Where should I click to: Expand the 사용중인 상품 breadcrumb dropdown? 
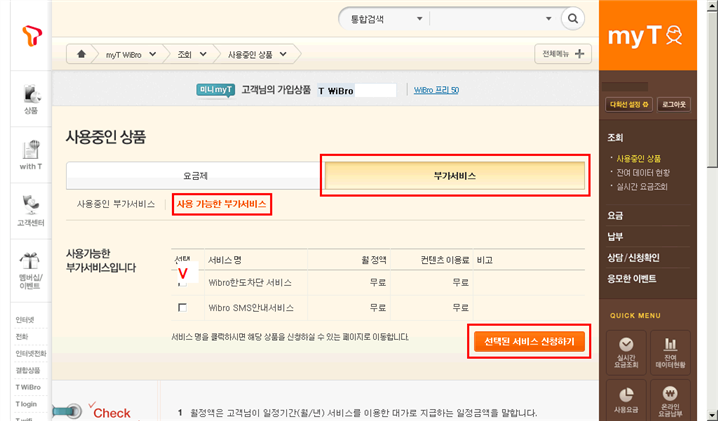(x=283, y=54)
